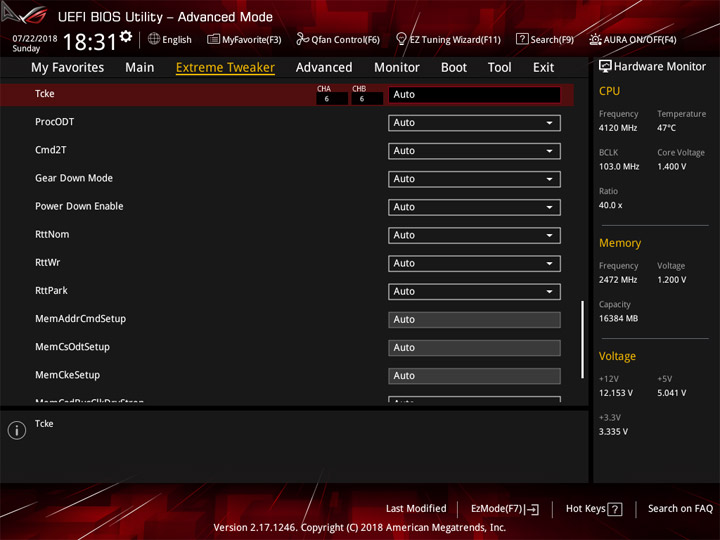
Task: Click the MemAddrCmdSetup Auto field
Action: coord(474,320)
